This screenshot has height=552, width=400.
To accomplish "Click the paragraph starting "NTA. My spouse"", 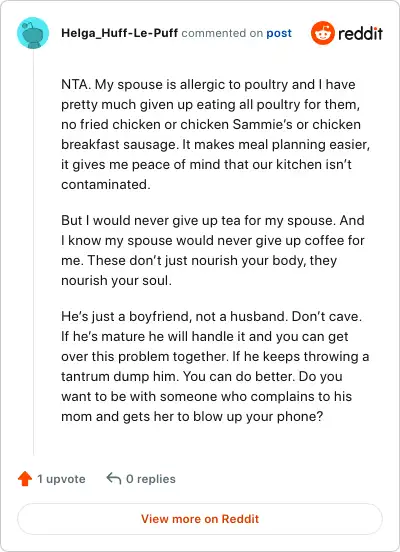I will click(x=215, y=134).
